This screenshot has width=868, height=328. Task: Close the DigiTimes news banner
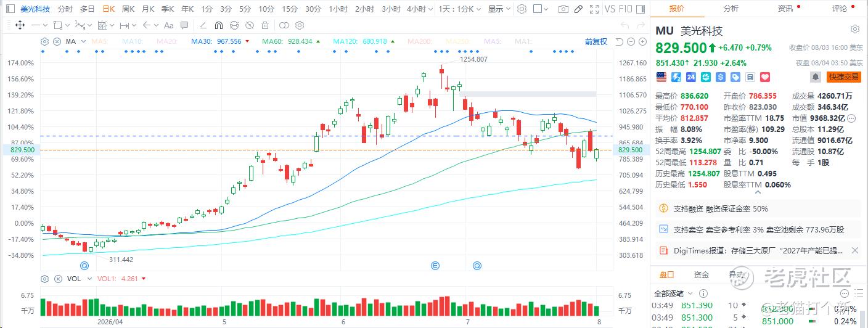(854, 250)
